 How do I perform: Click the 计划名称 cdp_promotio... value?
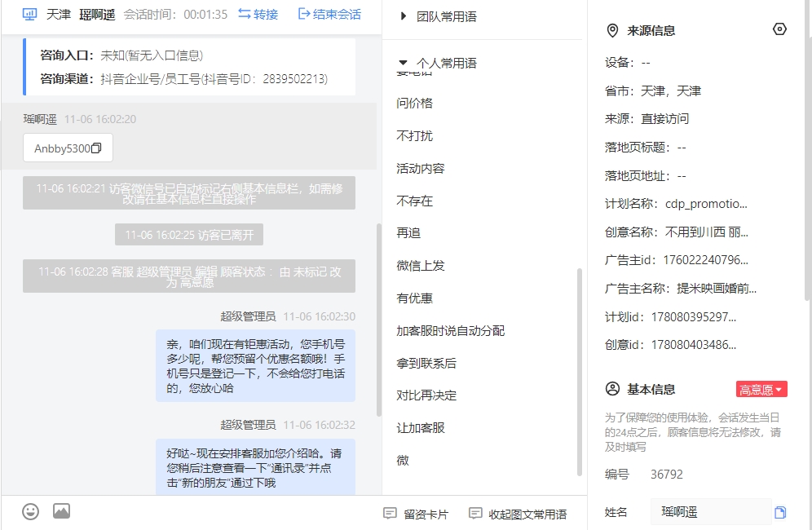[x=706, y=204]
